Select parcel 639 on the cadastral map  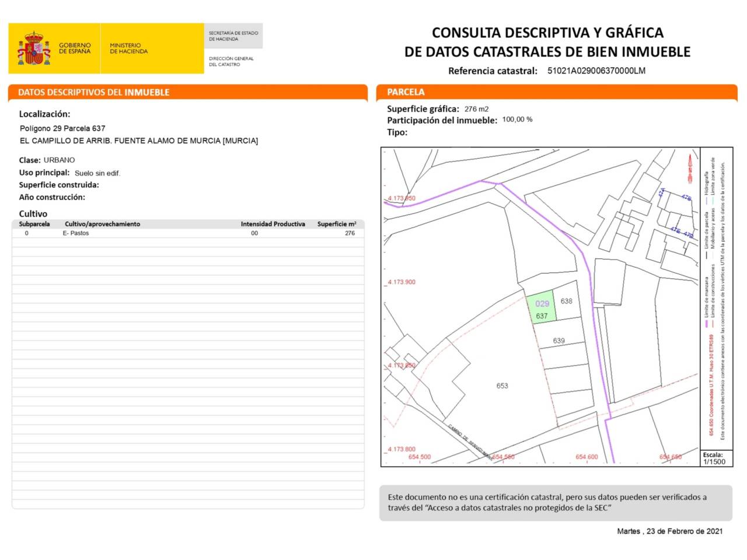coord(558,341)
